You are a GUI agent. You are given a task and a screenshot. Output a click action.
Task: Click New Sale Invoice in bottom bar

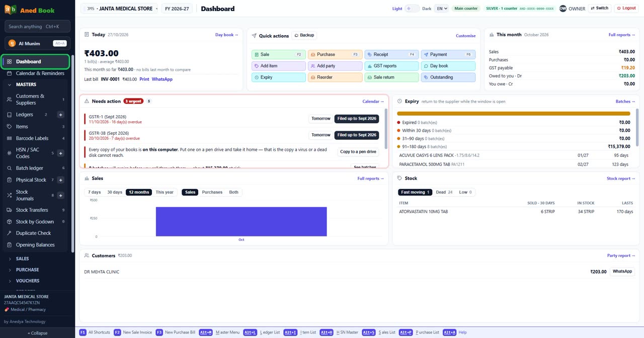point(133,332)
